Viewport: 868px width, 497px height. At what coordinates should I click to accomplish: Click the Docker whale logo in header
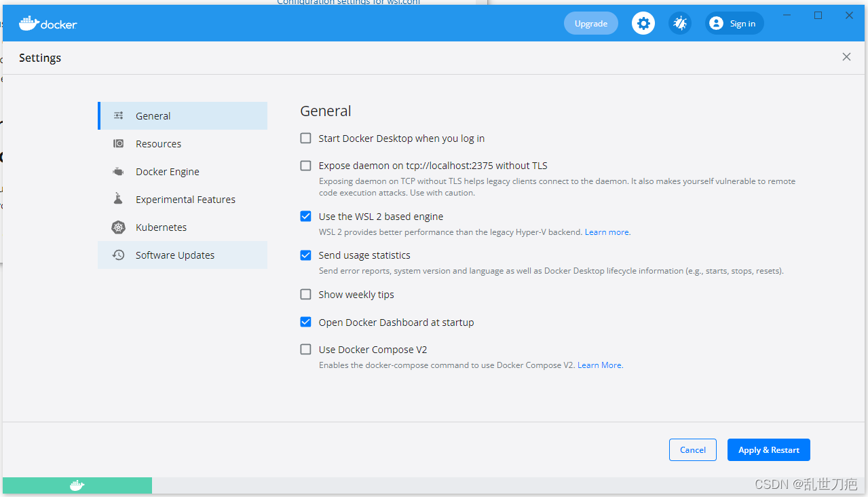(x=48, y=23)
